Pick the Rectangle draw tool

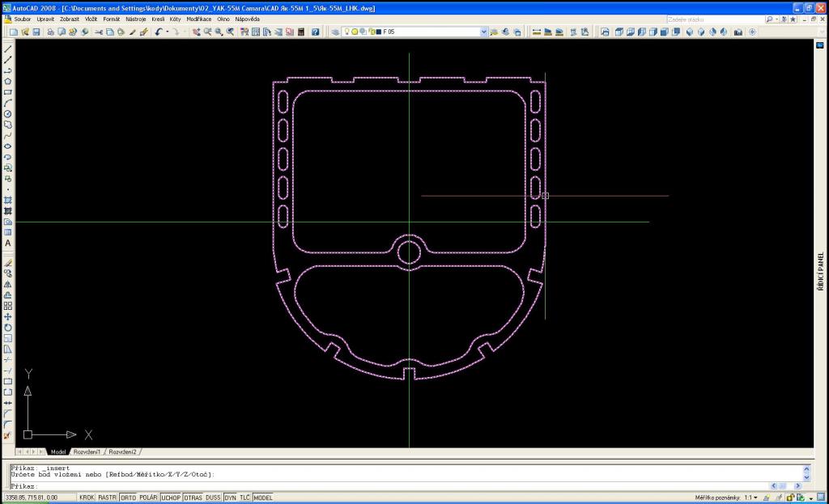click(x=8, y=92)
